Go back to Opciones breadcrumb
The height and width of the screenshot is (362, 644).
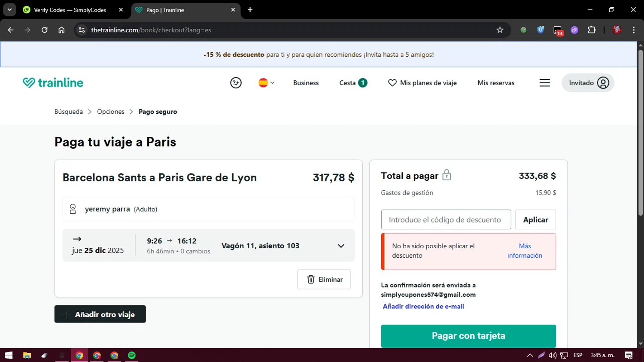point(111,112)
